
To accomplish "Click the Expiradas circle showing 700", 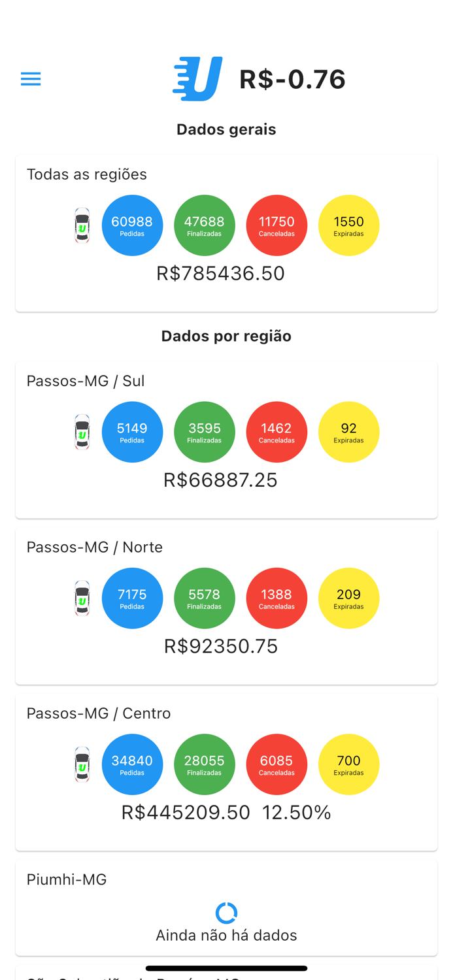I will (348, 764).
